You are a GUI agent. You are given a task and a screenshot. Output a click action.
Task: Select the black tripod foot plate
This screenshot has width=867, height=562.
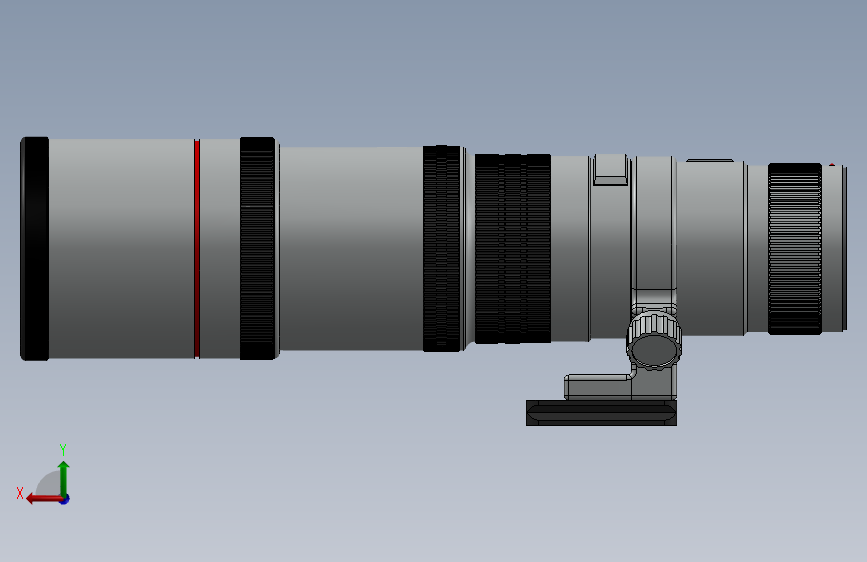[x=602, y=413]
